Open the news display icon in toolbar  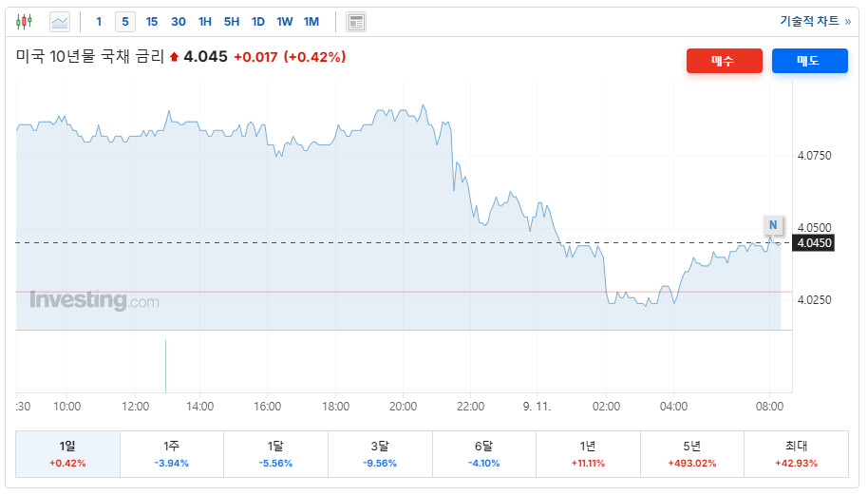(356, 22)
